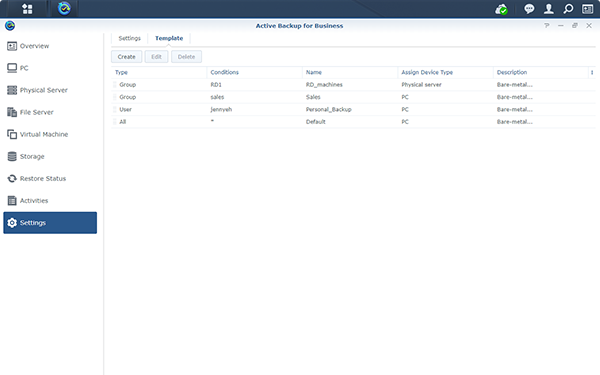Click the Restore Status sidebar icon
Screen dimensions: 600x375
tap(12, 179)
